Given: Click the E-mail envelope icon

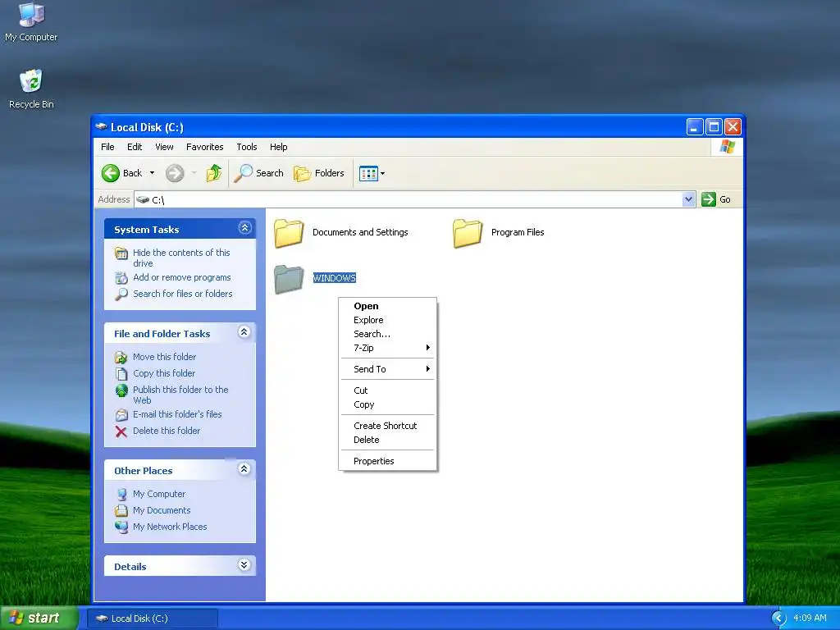Looking at the screenshot, I should [x=121, y=414].
